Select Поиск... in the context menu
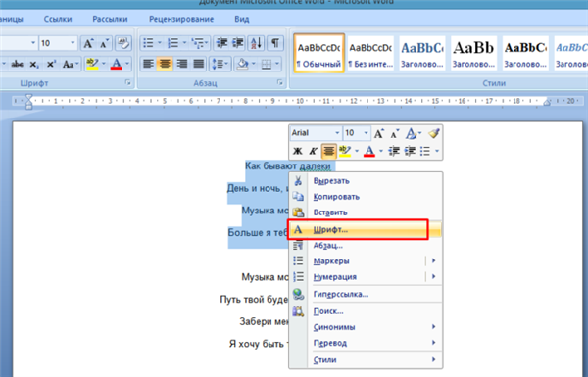The image size is (588, 377). tap(366, 311)
